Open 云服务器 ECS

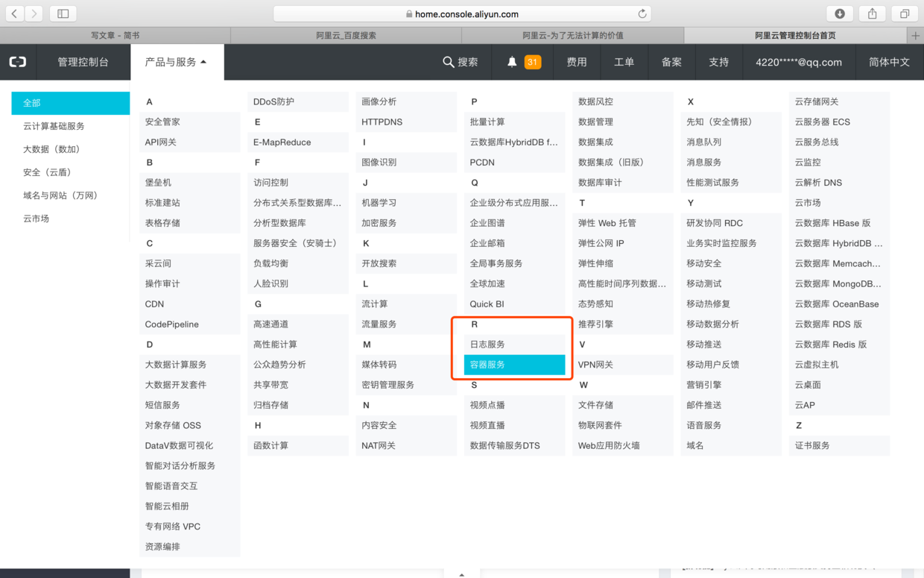[839, 122]
